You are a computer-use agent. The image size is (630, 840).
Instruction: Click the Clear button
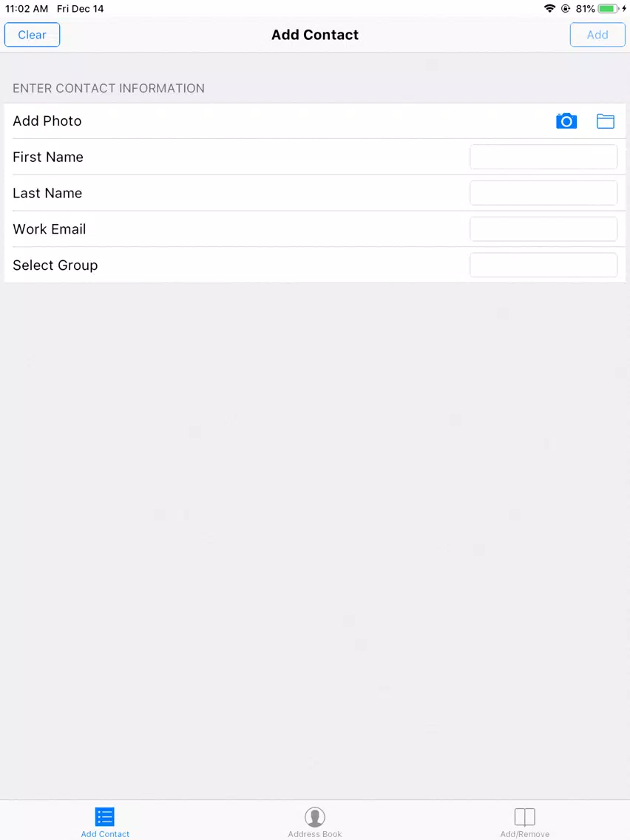pos(32,35)
